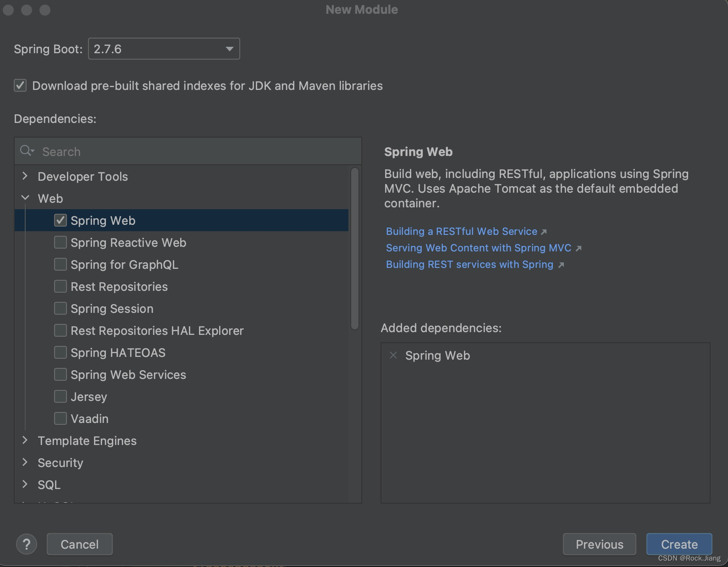Select the Security category label
Viewport: 728px width, 567px height.
[61, 463]
